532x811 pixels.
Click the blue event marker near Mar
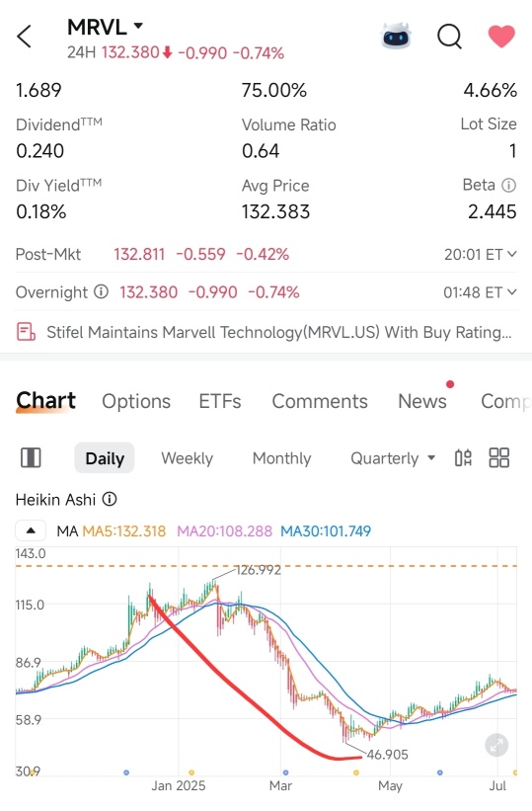point(285,772)
